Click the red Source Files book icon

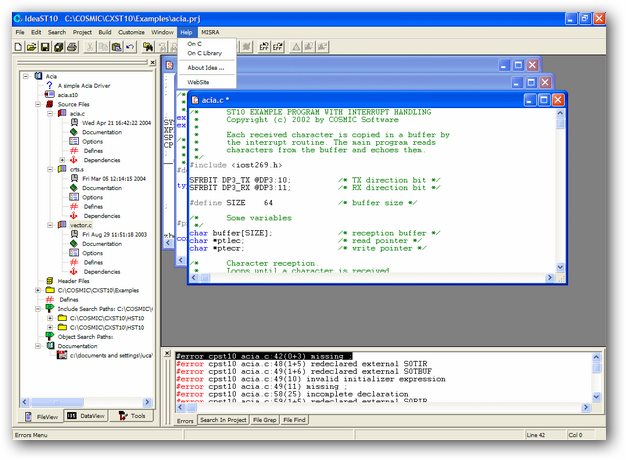[x=50, y=104]
